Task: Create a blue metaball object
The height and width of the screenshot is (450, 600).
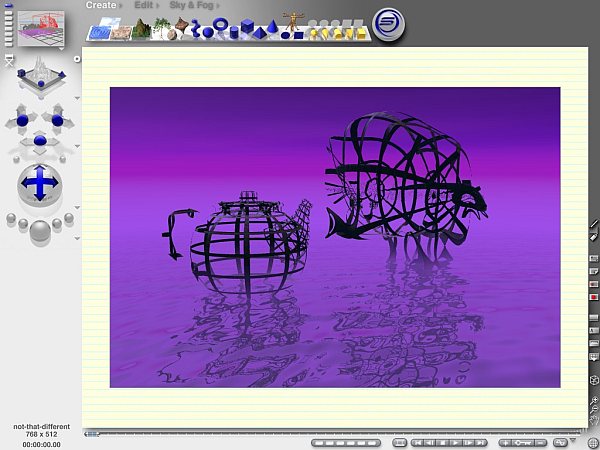Action: pos(196,28)
